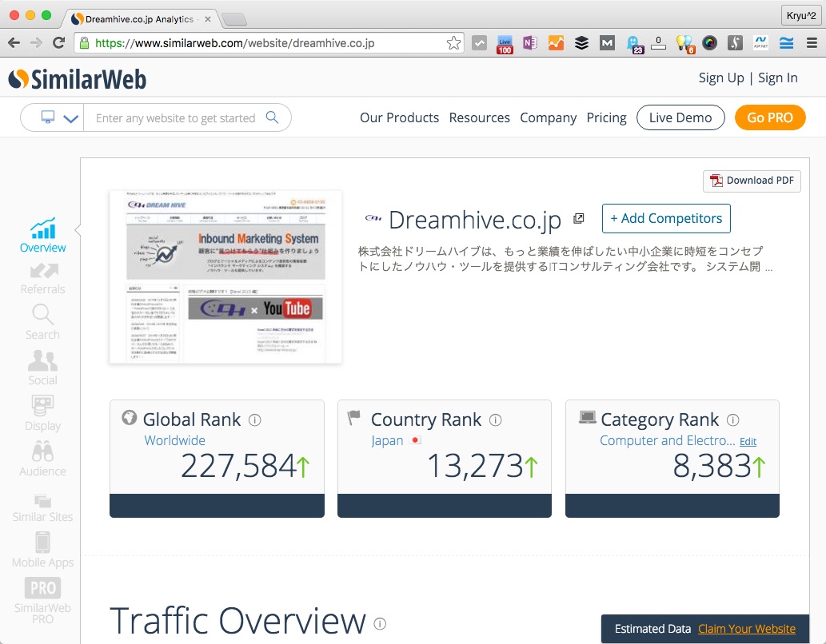Bookmark page with star icon

(453, 43)
